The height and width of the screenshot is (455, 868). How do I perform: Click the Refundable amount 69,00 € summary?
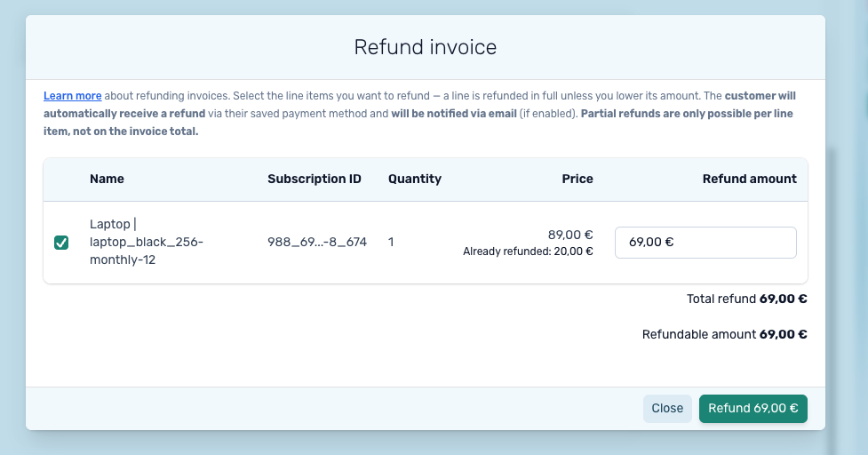[725, 334]
